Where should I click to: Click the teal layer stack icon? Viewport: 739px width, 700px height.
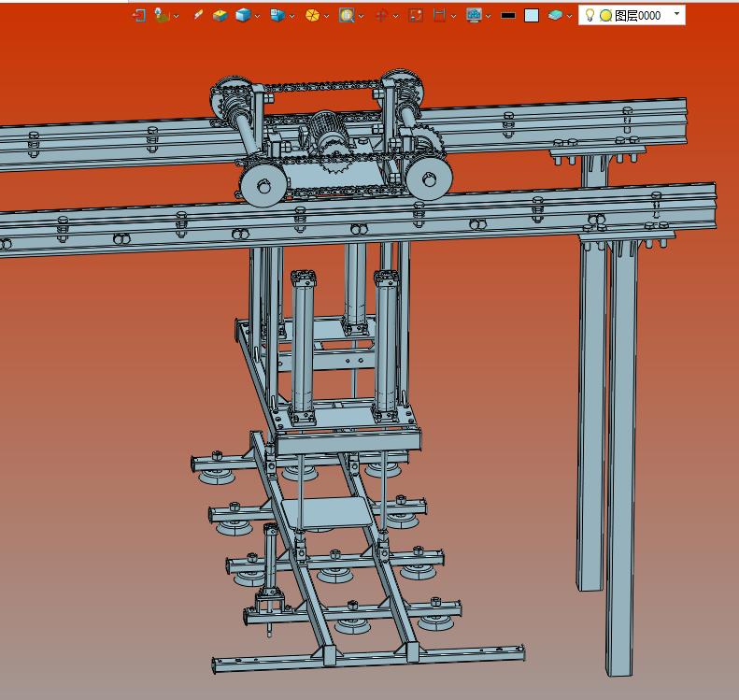tap(555, 16)
